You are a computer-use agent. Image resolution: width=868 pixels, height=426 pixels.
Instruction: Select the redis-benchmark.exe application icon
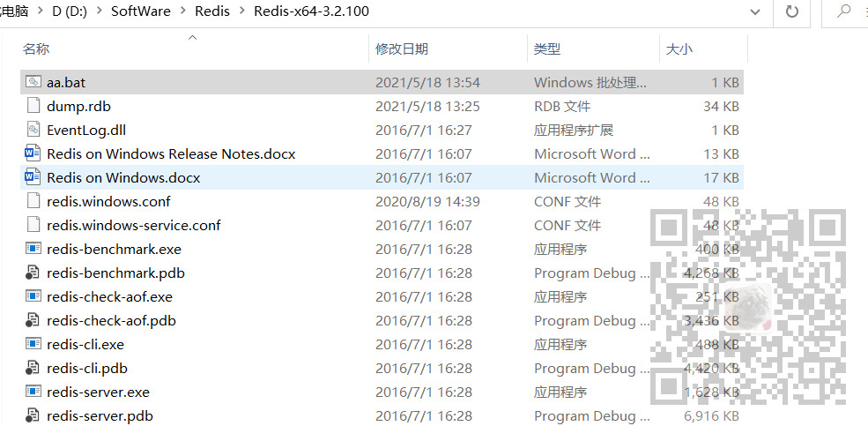(33, 249)
